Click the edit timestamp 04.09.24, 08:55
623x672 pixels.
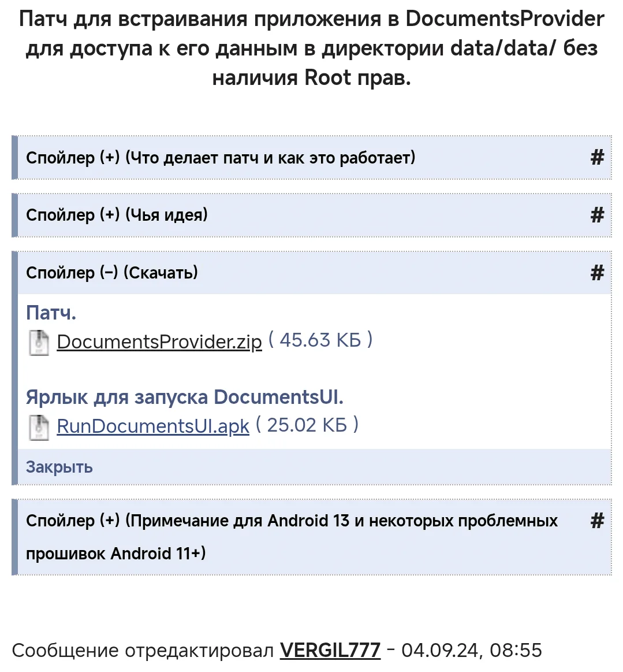coord(471,650)
